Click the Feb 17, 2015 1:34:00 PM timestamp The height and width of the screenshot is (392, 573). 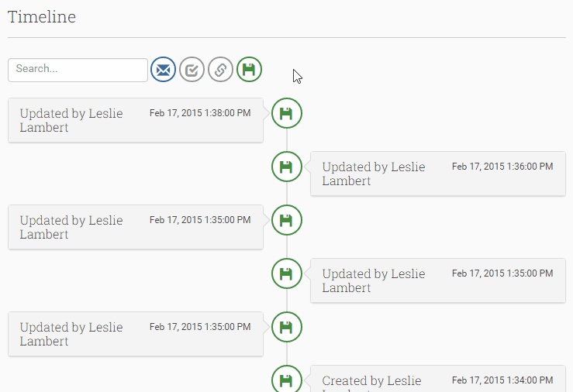tap(502, 380)
